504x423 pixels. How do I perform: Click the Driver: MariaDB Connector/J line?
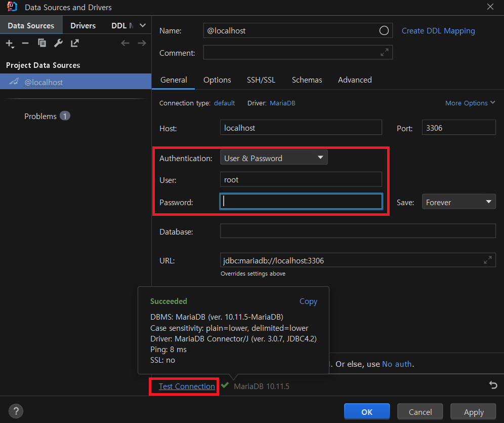[233, 339]
